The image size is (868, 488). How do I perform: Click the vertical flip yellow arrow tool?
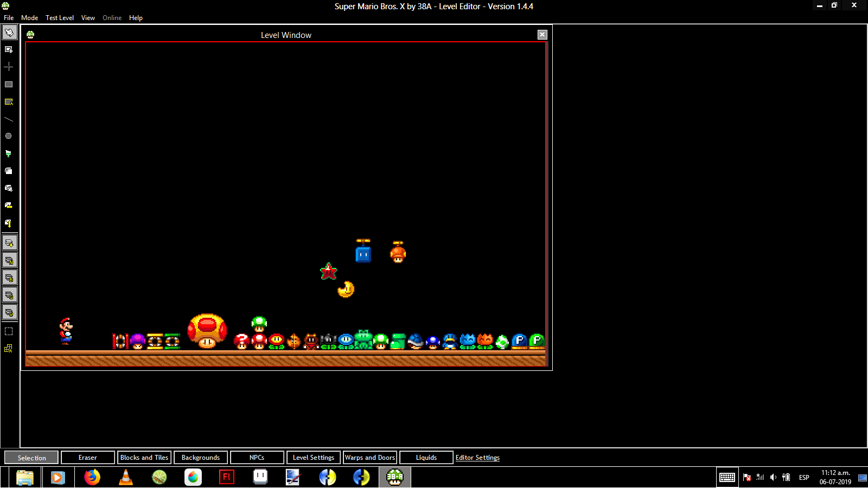[x=9, y=223]
